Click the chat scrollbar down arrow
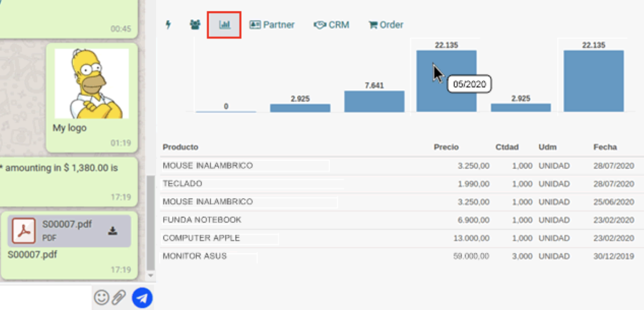This screenshot has height=310, width=644. [151, 275]
